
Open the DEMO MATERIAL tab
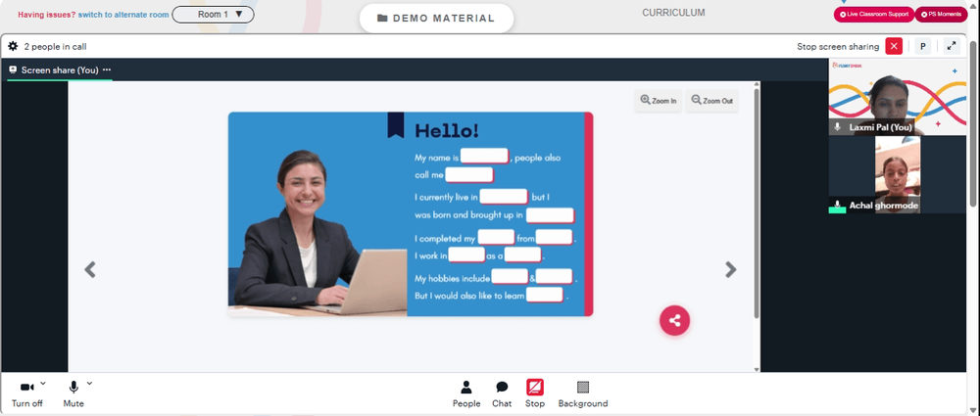tap(436, 19)
